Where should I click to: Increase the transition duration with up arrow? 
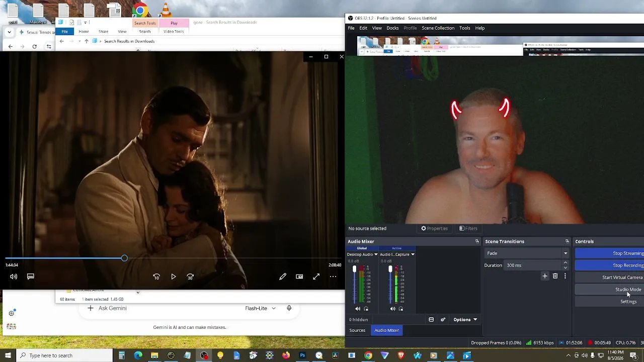[565, 263]
